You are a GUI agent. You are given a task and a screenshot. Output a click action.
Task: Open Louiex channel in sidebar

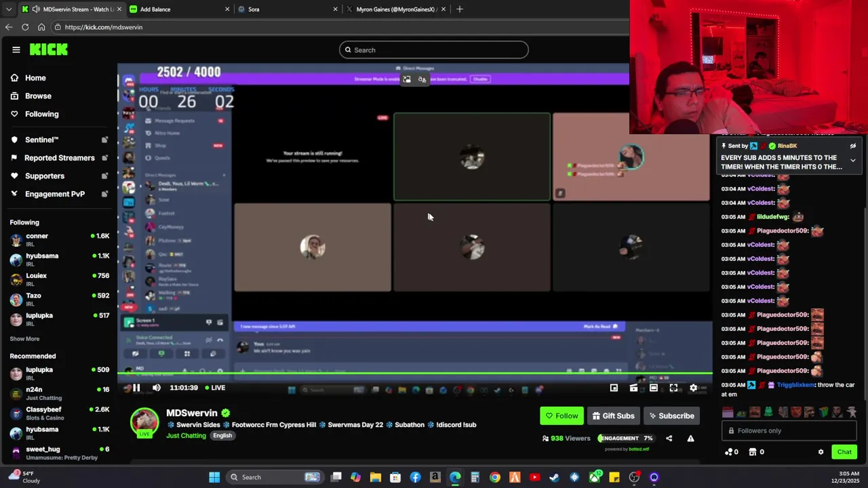tap(59, 279)
